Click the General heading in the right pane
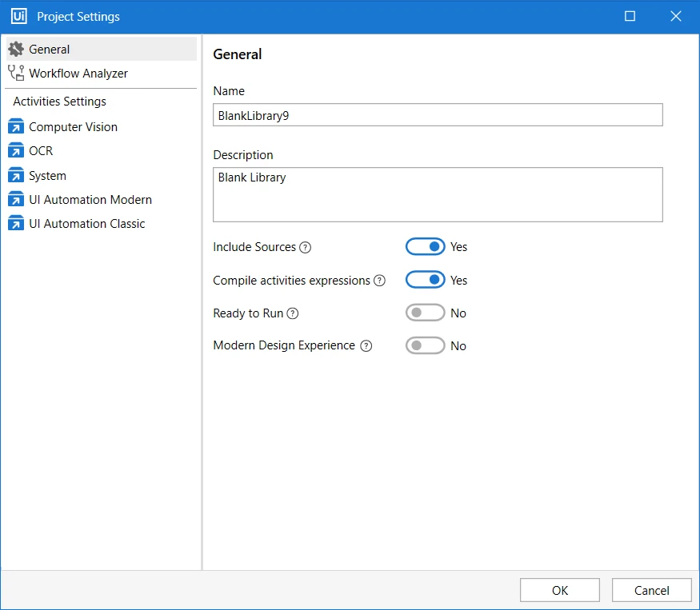700x610 pixels. tap(238, 54)
